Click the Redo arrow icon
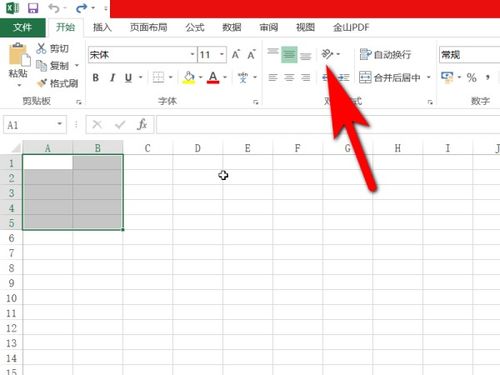 click(81, 8)
